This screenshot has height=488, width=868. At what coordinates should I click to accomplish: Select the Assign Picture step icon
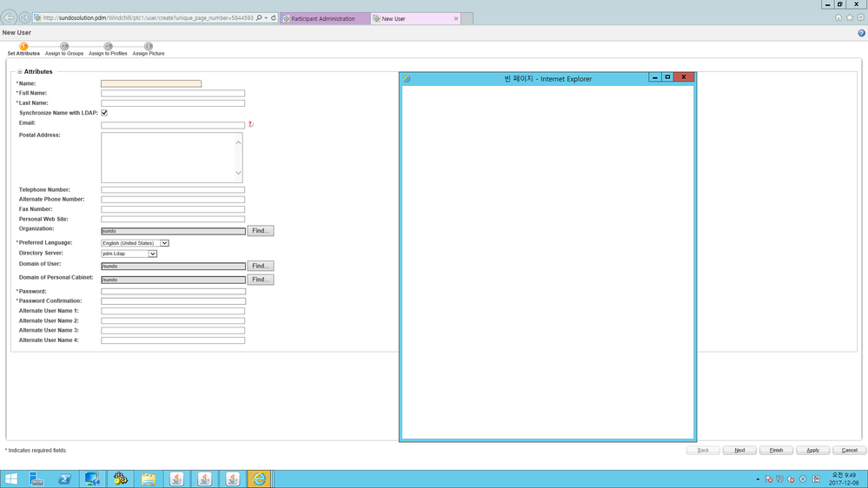pyautogui.click(x=149, y=47)
